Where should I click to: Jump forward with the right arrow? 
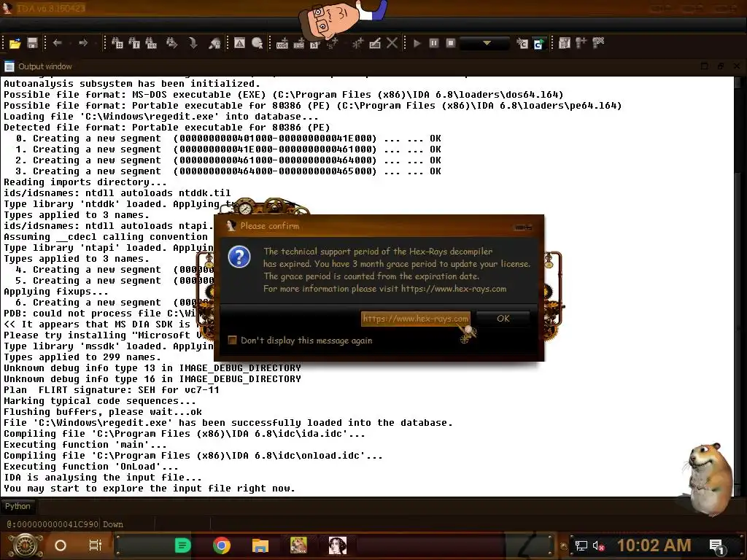coord(83,43)
